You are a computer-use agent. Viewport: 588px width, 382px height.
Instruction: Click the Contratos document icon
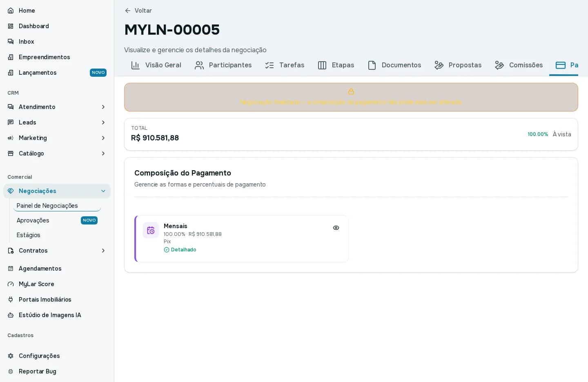(x=11, y=251)
